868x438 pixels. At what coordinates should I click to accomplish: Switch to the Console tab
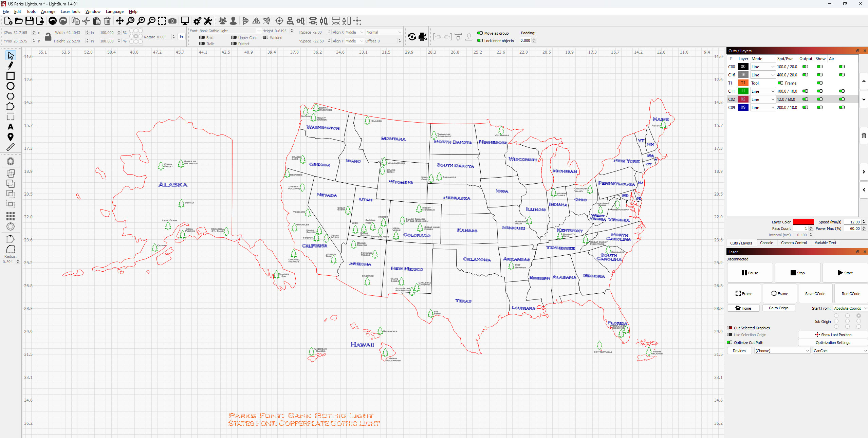767,243
